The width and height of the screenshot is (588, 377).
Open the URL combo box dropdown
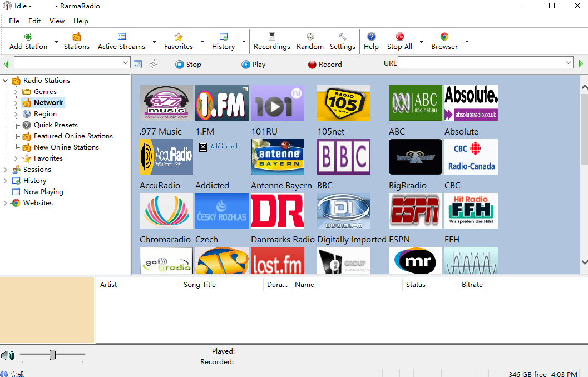tap(568, 63)
